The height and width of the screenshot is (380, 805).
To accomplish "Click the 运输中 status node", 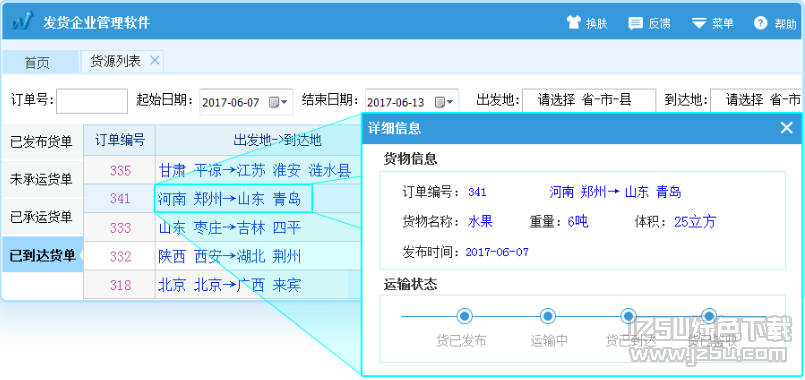I will coord(548,316).
